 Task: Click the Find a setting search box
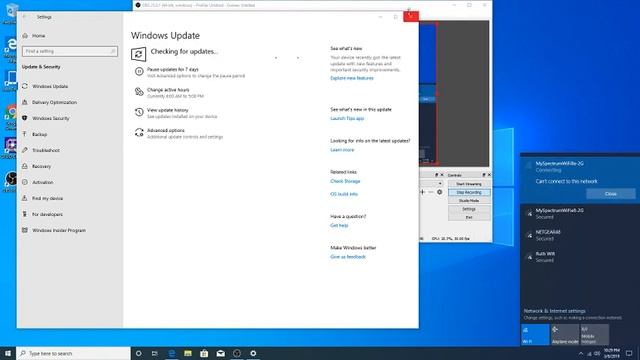70,51
